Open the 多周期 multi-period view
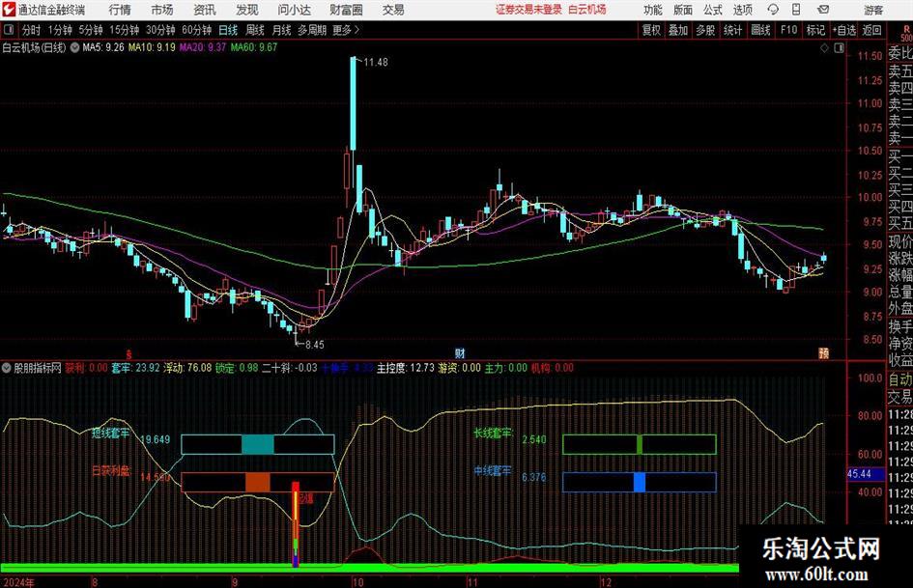 coord(312,30)
